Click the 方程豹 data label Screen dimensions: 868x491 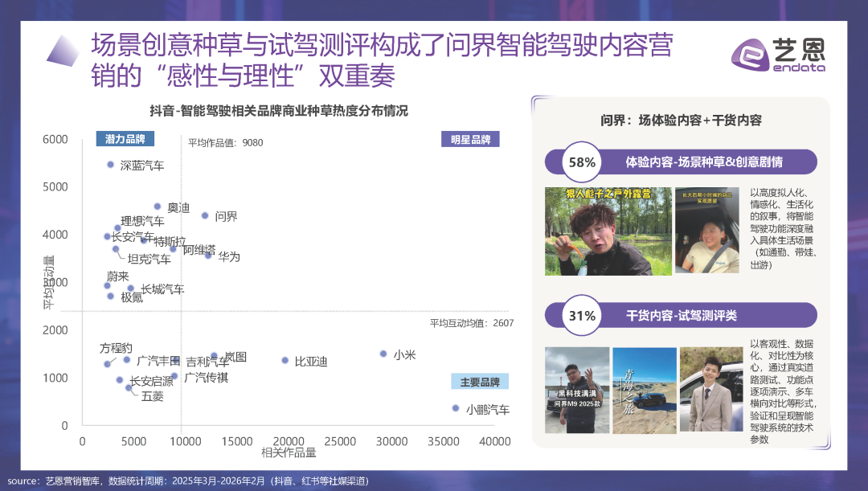[x=116, y=348]
